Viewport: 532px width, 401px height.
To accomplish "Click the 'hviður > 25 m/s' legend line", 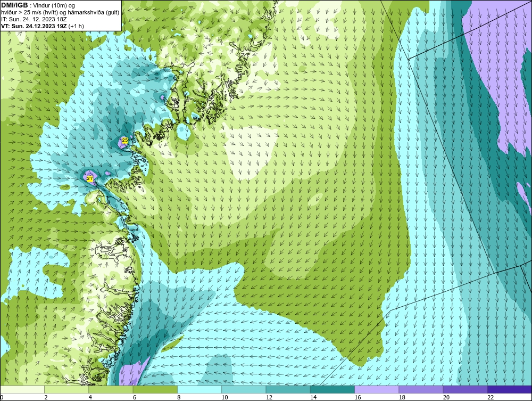I will coord(60,13).
